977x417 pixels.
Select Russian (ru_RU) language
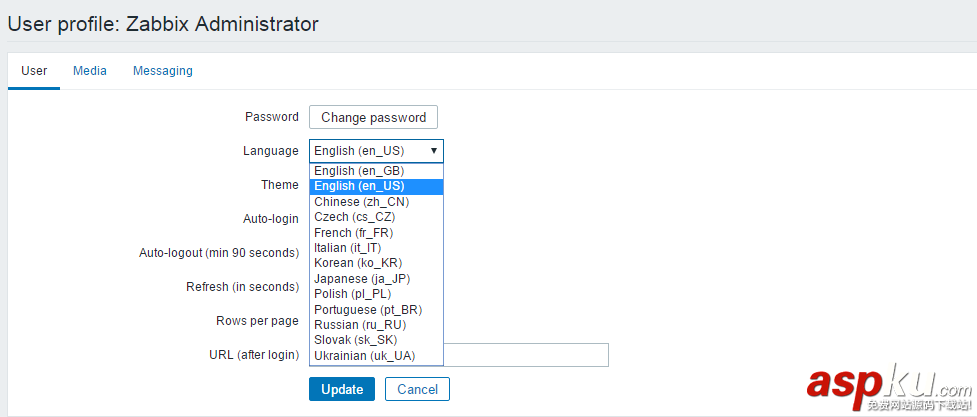point(360,325)
